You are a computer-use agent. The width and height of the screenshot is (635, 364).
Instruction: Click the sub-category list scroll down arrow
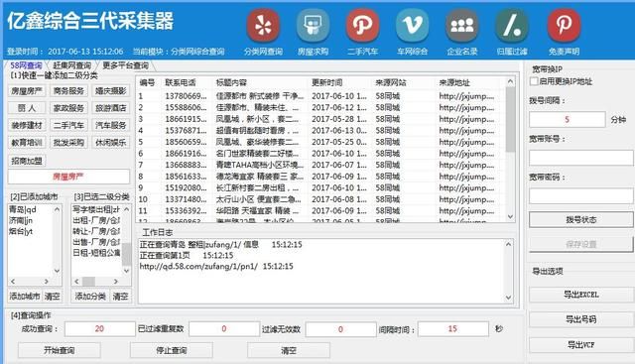[x=126, y=271]
